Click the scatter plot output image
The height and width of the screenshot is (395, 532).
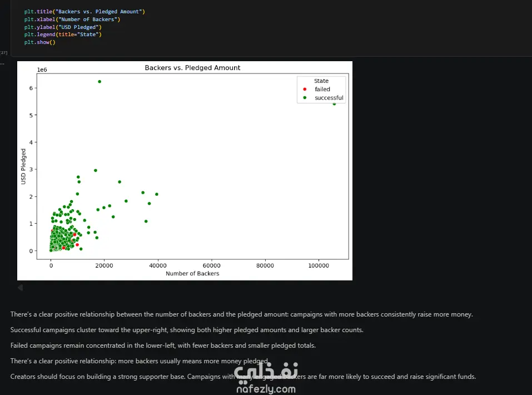185,170
